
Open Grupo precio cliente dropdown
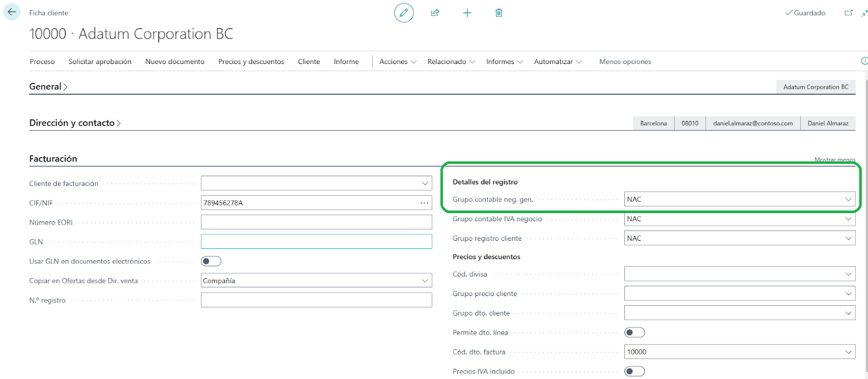point(848,294)
